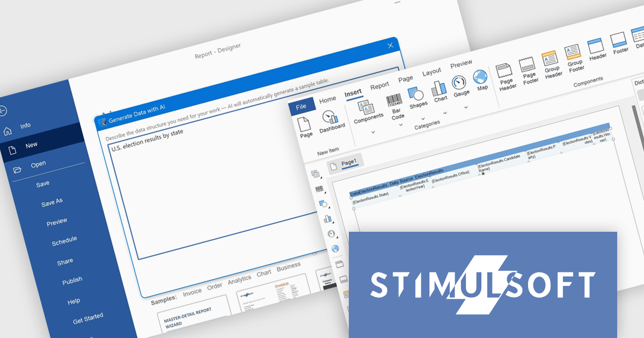
Task: Choose Share in the File menu
Action: (x=65, y=262)
